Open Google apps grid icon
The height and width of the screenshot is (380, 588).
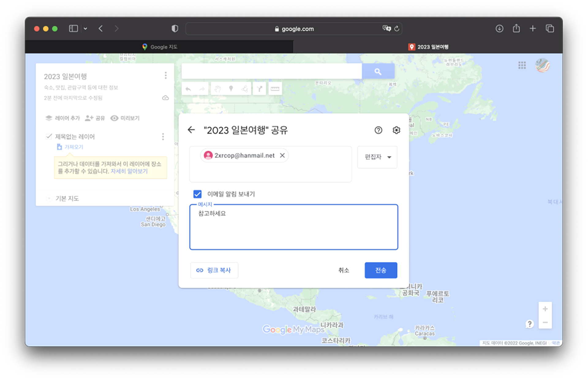522,65
